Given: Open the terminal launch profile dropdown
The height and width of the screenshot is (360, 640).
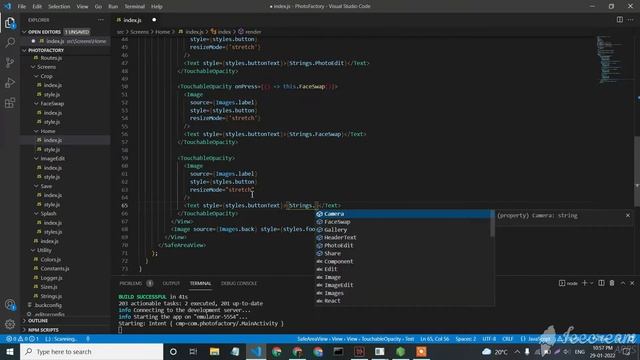Looking at the screenshot, I should (591, 283).
